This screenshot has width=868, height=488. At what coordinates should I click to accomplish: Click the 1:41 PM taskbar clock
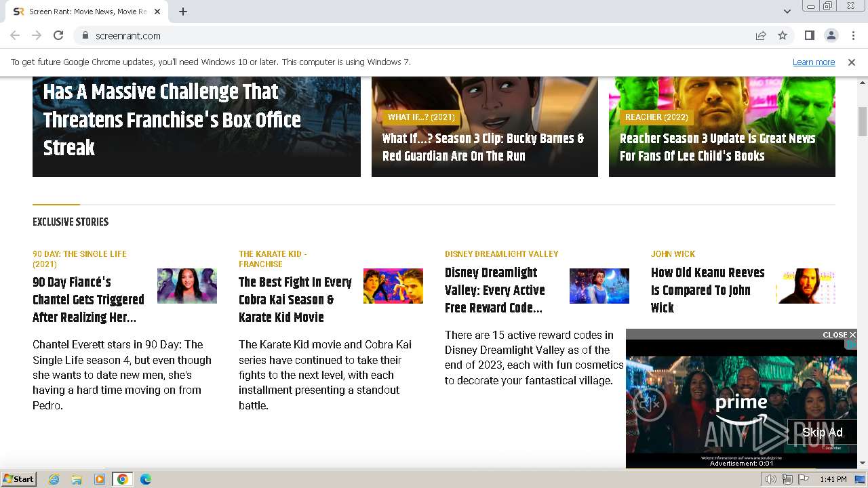833,479
